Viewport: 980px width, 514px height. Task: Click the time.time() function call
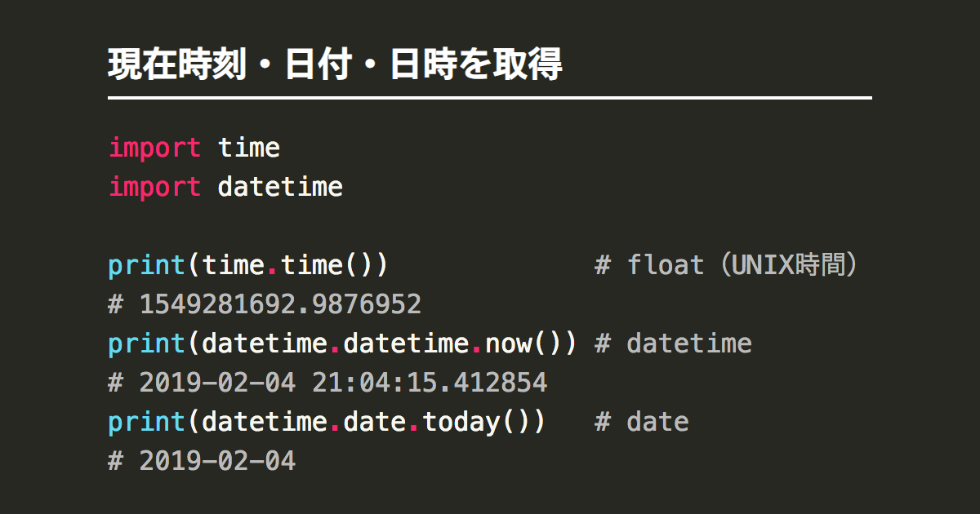(x=287, y=265)
